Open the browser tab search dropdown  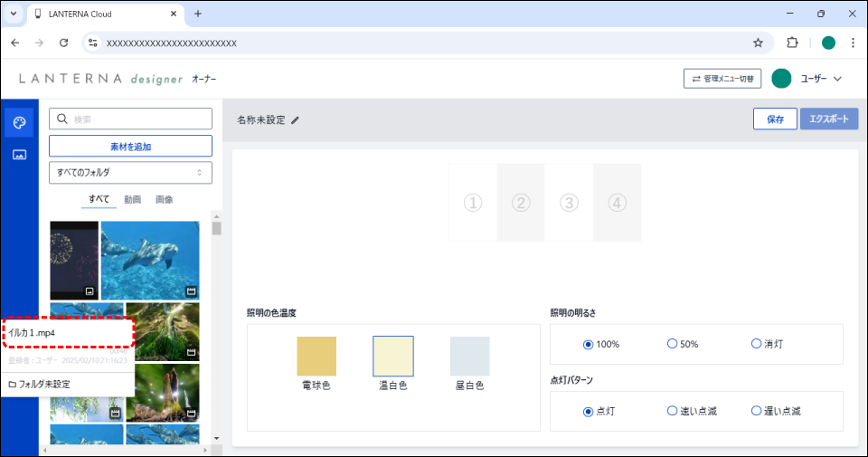14,14
